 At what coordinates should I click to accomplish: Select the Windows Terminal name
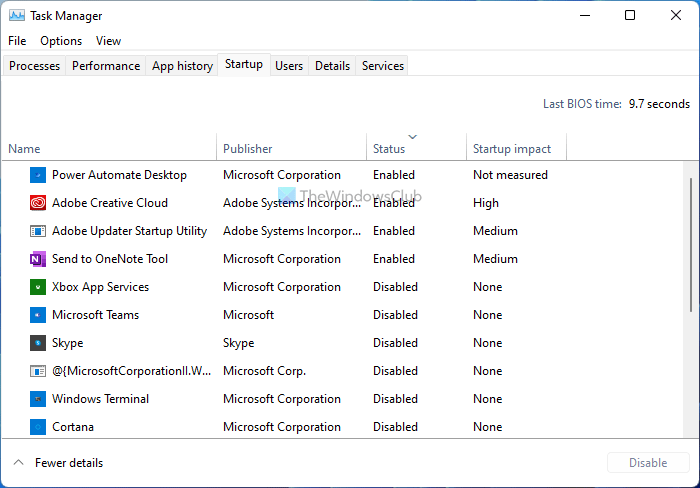point(100,399)
